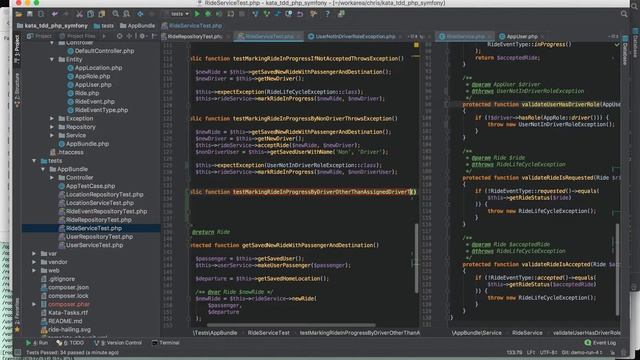This screenshot has height=360, width=640.
Task: Click the Debug bug icon
Action: [208, 14]
